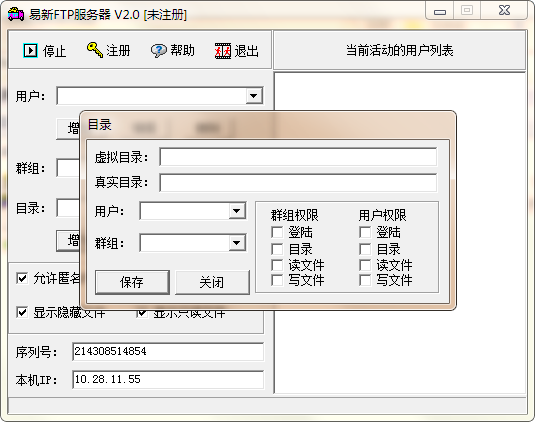
Task: Click the 易新FTP app icon in the title bar
Action: click(x=16, y=14)
